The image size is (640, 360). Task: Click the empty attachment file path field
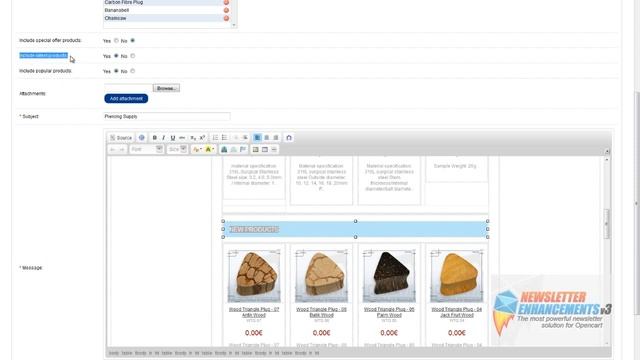point(128,88)
